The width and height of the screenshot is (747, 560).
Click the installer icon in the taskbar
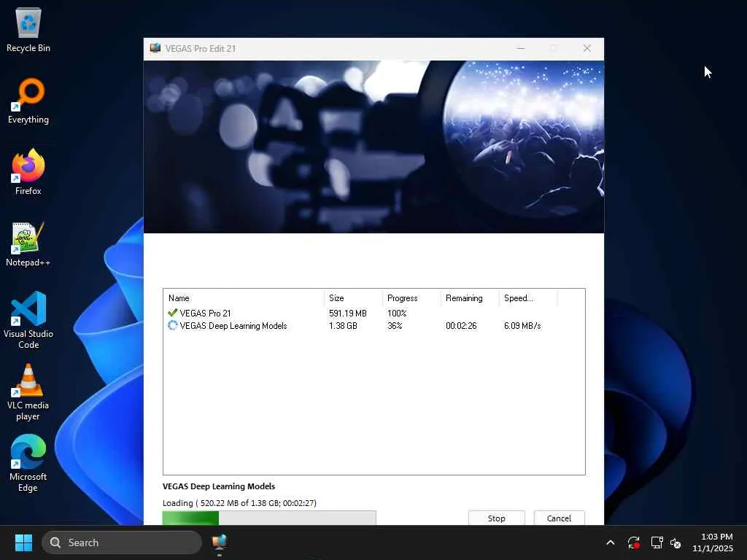click(219, 542)
